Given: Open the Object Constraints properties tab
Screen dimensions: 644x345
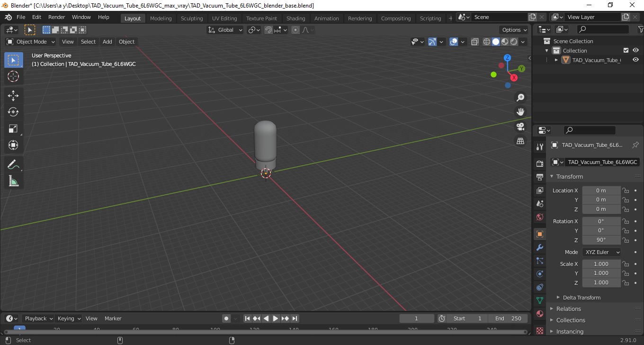Looking at the screenshot, I should pyautogui.click(x=539, y=287).
